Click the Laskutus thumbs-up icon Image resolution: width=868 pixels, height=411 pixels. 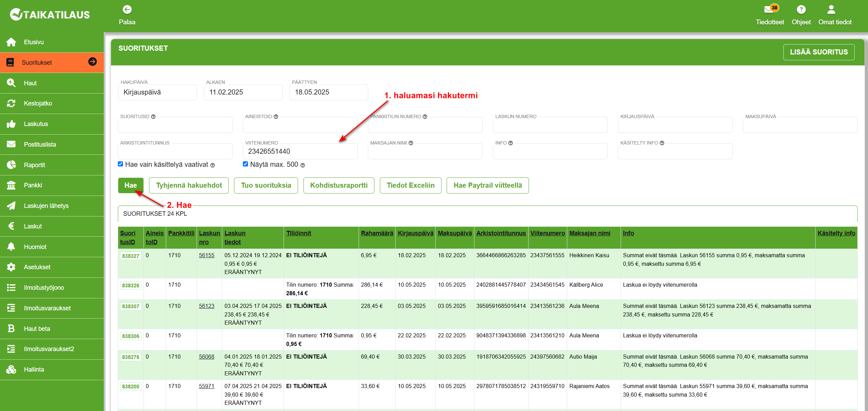pyautogui.click(x=11, y=124)
